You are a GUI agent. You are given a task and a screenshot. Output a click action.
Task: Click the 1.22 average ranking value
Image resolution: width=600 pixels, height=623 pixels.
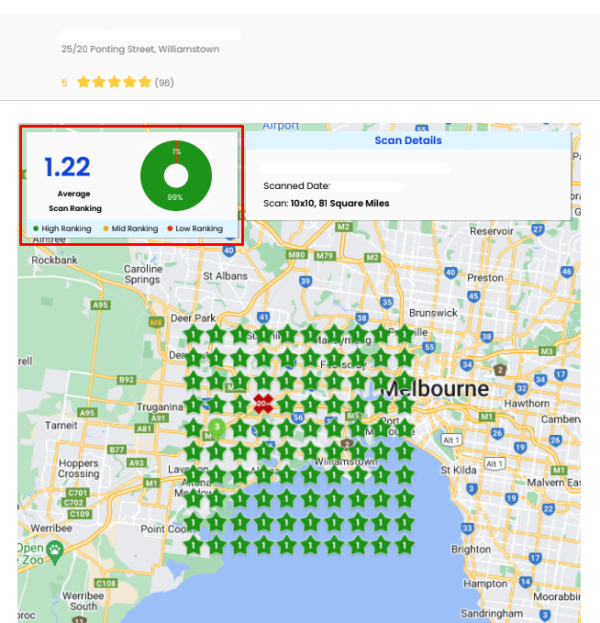(x=67, y=167)
